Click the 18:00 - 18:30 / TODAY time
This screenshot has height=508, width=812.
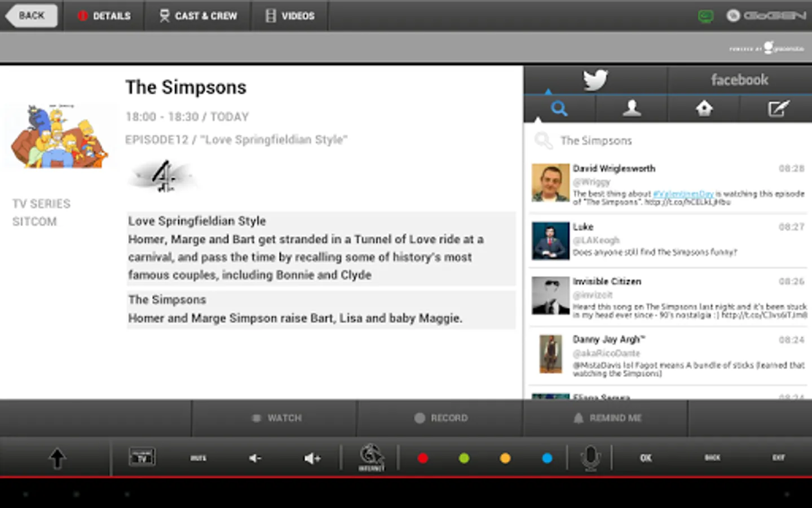tap(187, 117)
